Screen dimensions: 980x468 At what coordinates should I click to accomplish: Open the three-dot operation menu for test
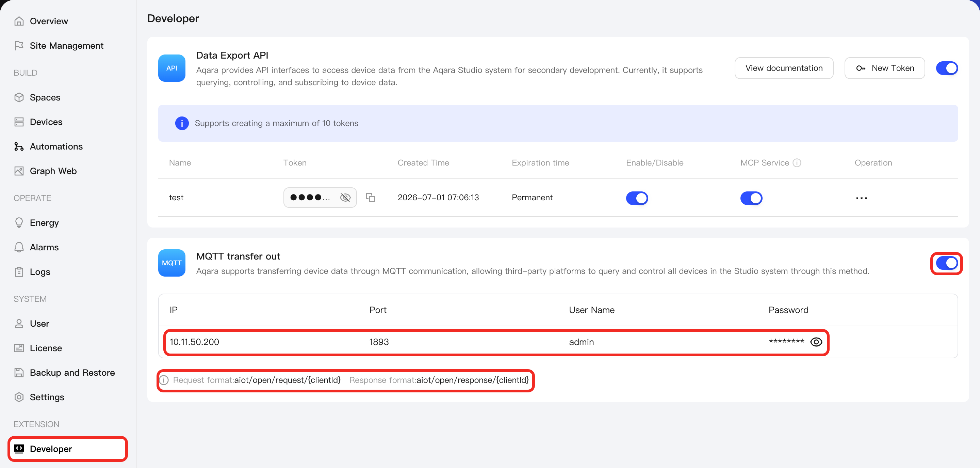pos(861,198)
